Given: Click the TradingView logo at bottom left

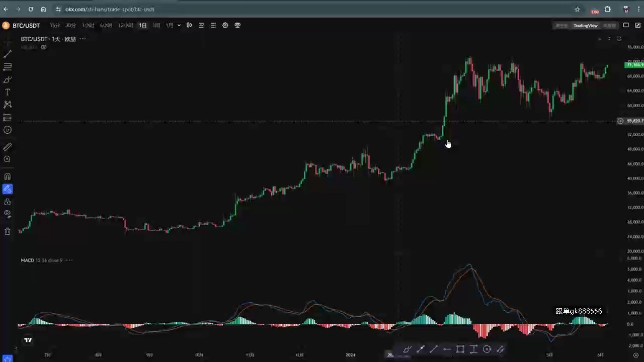Looking at the screenshot, I should point(28,340).
